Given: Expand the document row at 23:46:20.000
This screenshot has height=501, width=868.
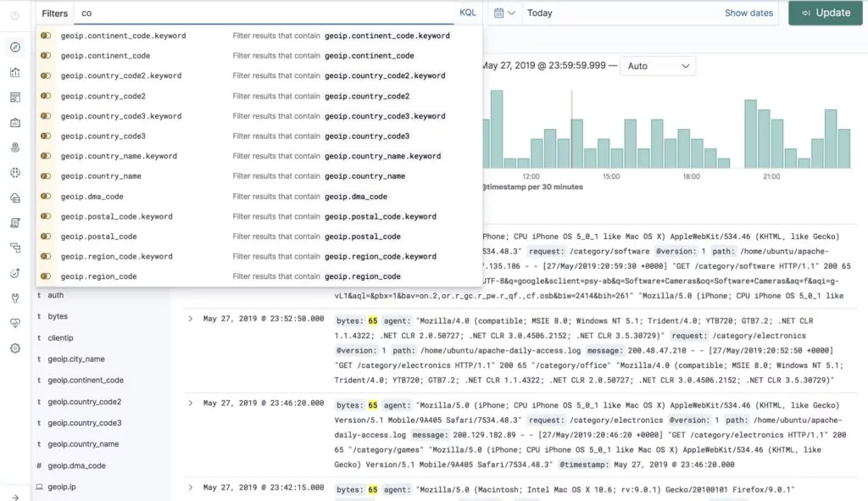Looking at the screenshot, I should pyautogui.click(x=191, y=403).
